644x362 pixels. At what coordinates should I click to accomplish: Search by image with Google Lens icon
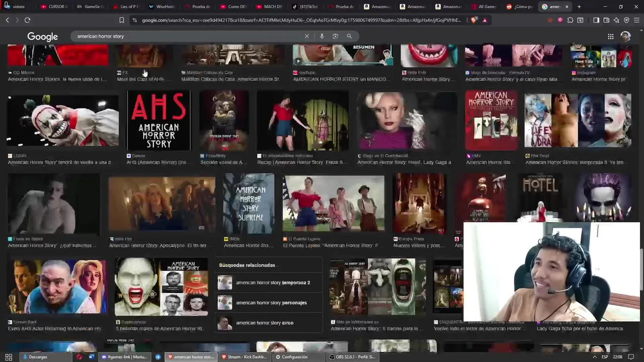[x=335, y=36]
